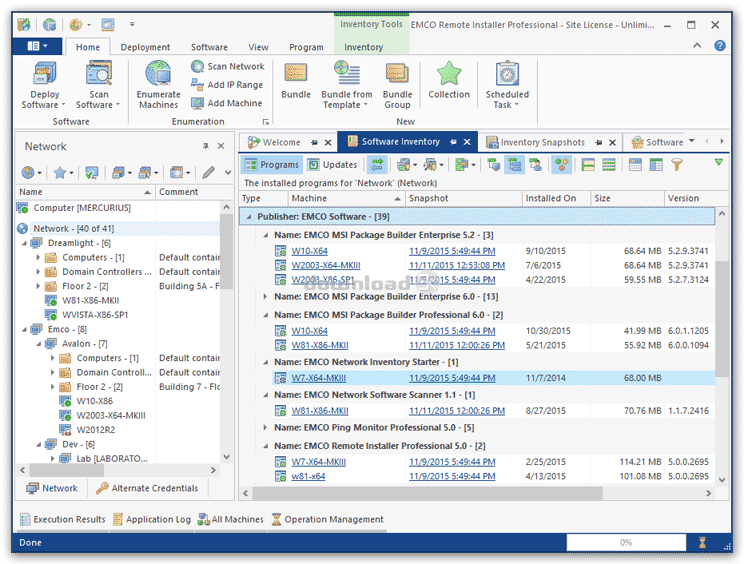Open Execution Results panel
Image resolution: width=744 pixels, height=564 pixels.
pyautogui.click(x=63, y=519)
